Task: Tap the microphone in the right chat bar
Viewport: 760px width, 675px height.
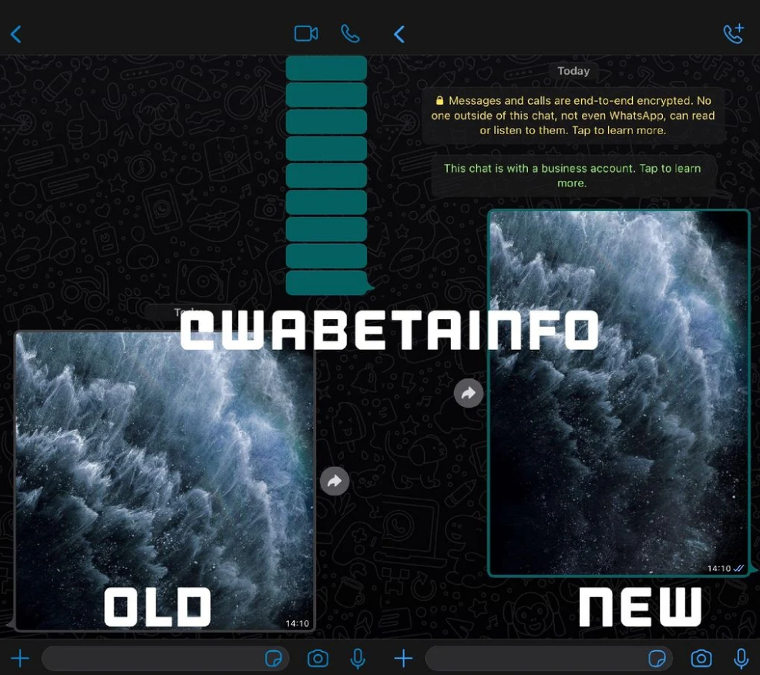Action: (x=741, y=658)
